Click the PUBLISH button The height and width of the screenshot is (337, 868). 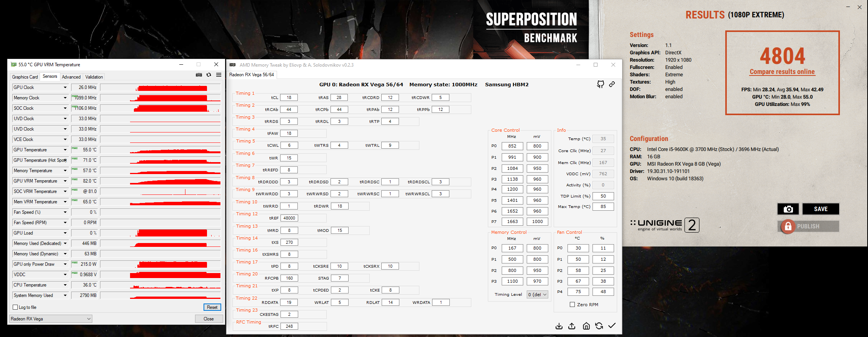coord(808,226)
